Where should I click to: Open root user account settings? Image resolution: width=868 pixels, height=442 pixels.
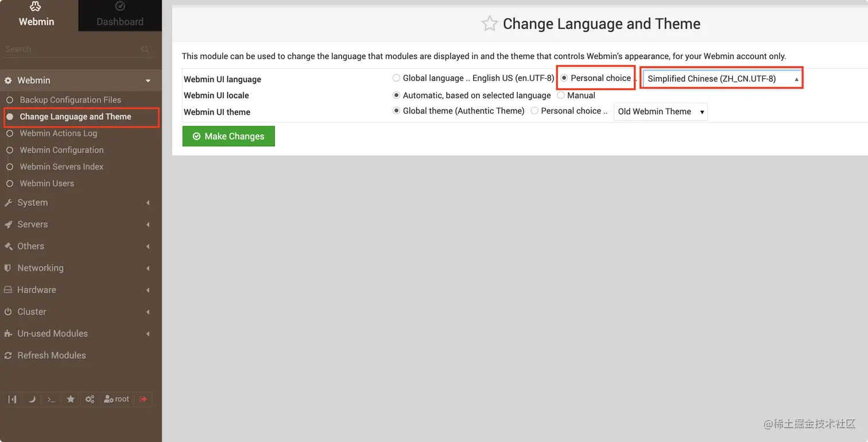(117, 399)
